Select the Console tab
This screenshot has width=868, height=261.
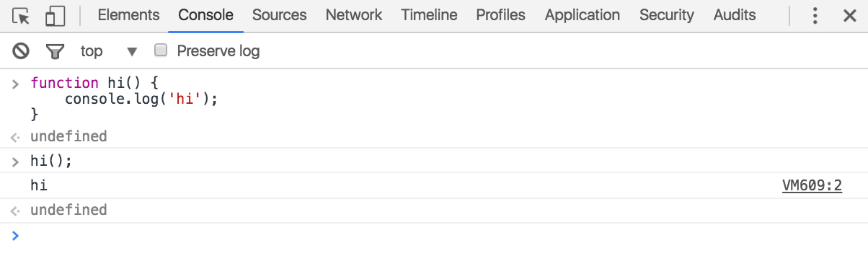(x=205, y=15)
